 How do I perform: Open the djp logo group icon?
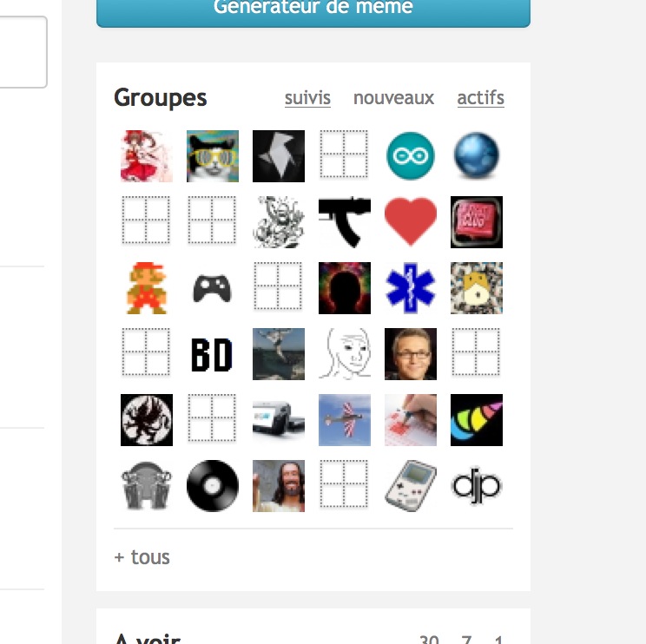(x=477, y=486)
